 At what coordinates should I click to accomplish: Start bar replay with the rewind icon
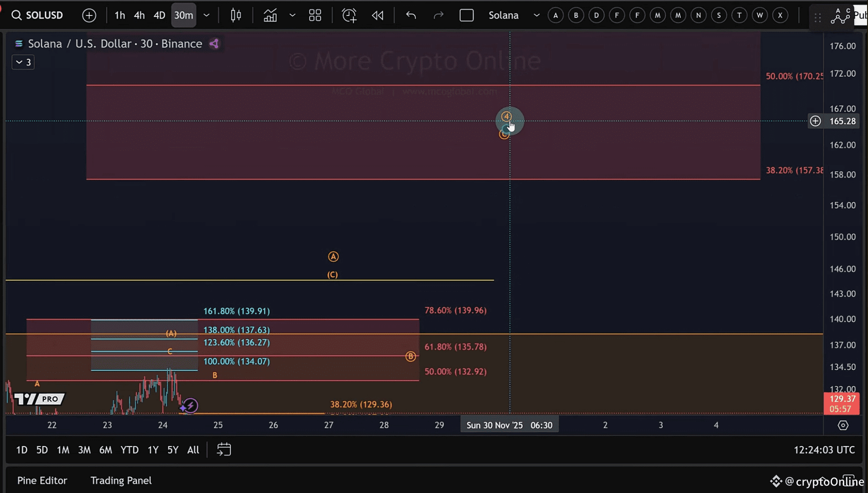[x=378, y=15]
